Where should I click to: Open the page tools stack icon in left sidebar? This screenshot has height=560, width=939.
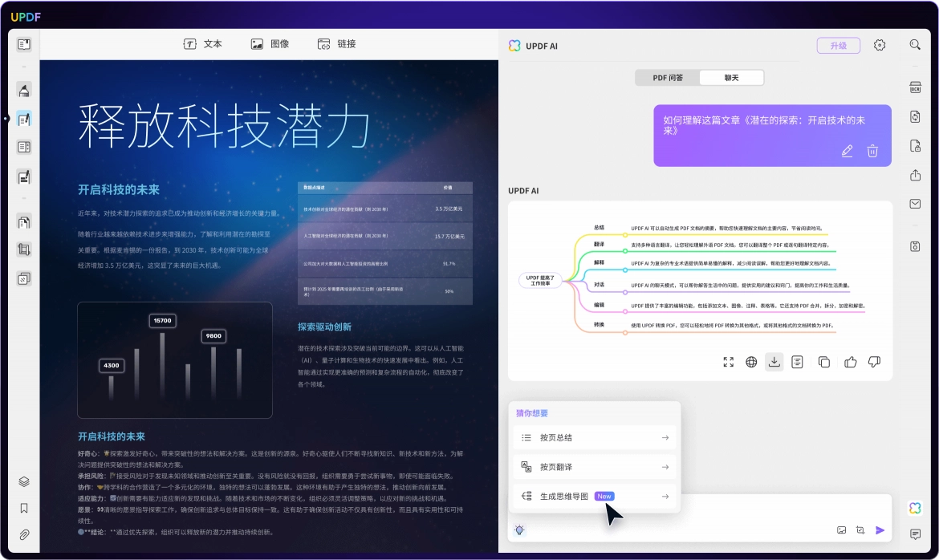click(24, 278)
